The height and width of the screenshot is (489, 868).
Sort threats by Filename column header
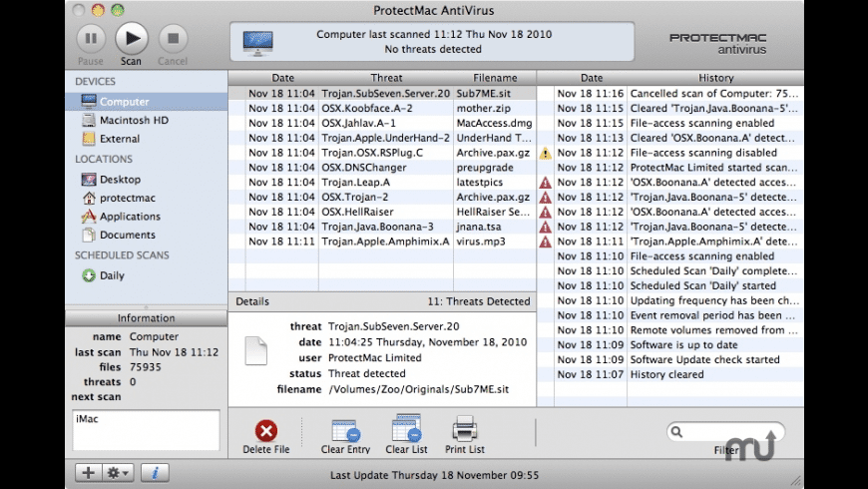click(x=495, y=78)
